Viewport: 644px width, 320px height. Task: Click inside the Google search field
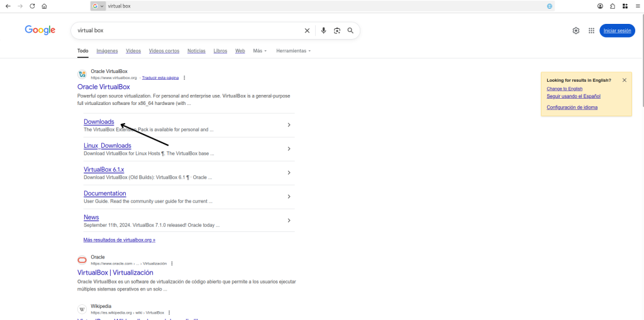click(x=189, y=30)
